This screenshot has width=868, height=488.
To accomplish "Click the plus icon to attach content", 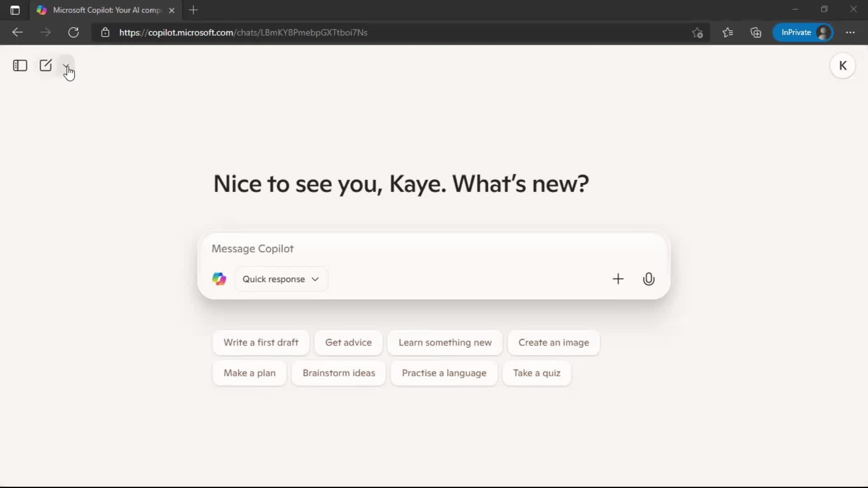I will pos(618,279).
